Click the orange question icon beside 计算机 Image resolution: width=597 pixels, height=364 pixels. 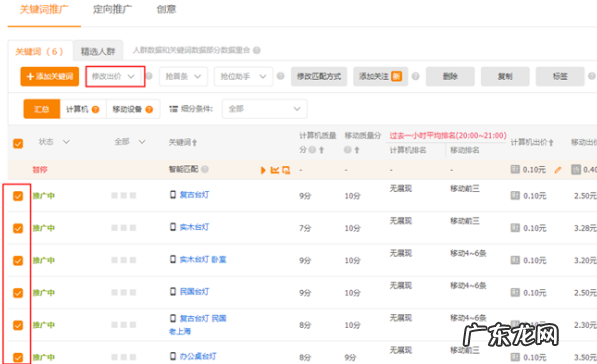(x=96, y=110)
